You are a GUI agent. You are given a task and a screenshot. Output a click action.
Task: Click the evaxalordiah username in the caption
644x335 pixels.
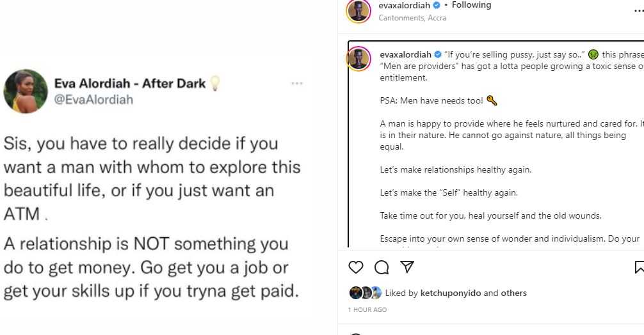(x=406, y=54)
